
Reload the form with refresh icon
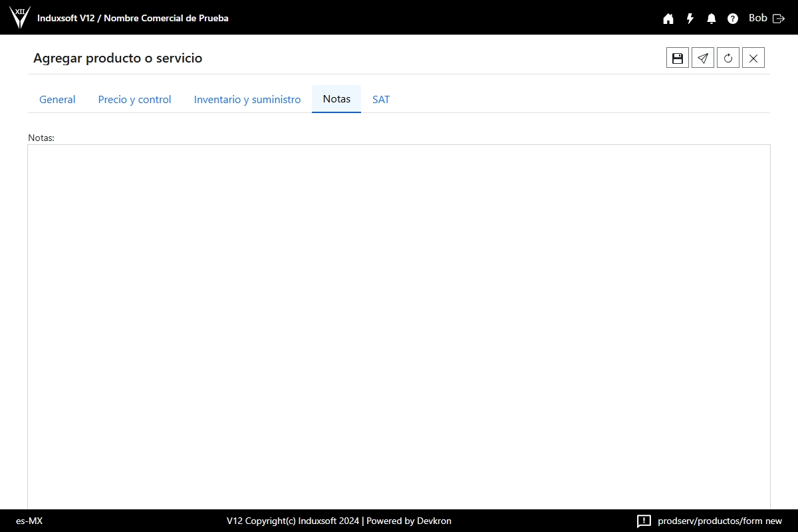[x=728, y=58]
